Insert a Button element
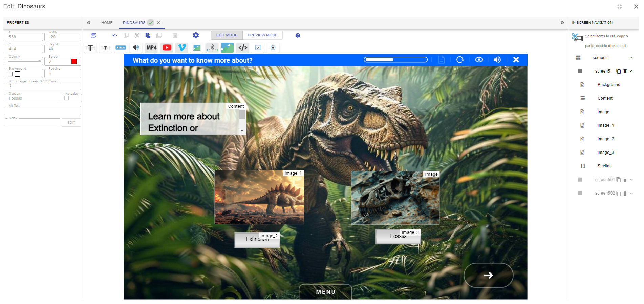This screenshot has height=304, width=644. 121,48
